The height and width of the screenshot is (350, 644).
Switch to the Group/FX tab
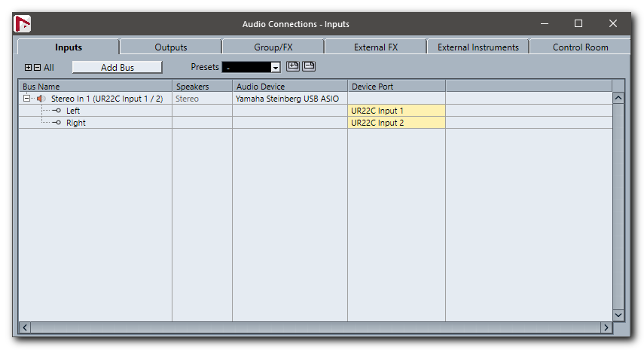(273, 47)
